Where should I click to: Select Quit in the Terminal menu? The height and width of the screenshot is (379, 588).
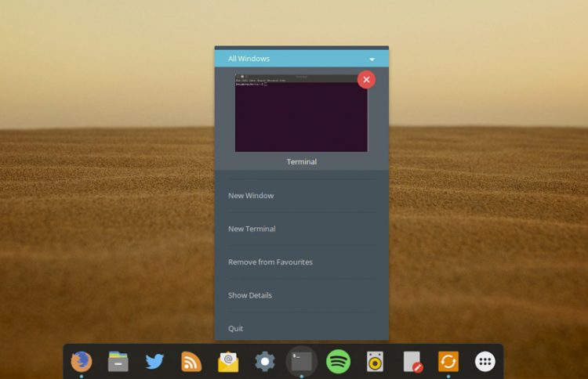pos(302,328)
